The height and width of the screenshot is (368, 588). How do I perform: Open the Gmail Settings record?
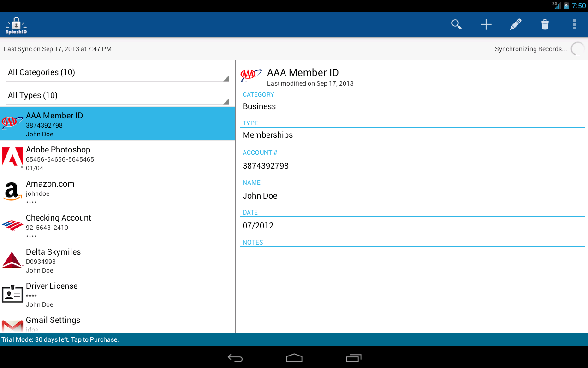click(118, 322)
